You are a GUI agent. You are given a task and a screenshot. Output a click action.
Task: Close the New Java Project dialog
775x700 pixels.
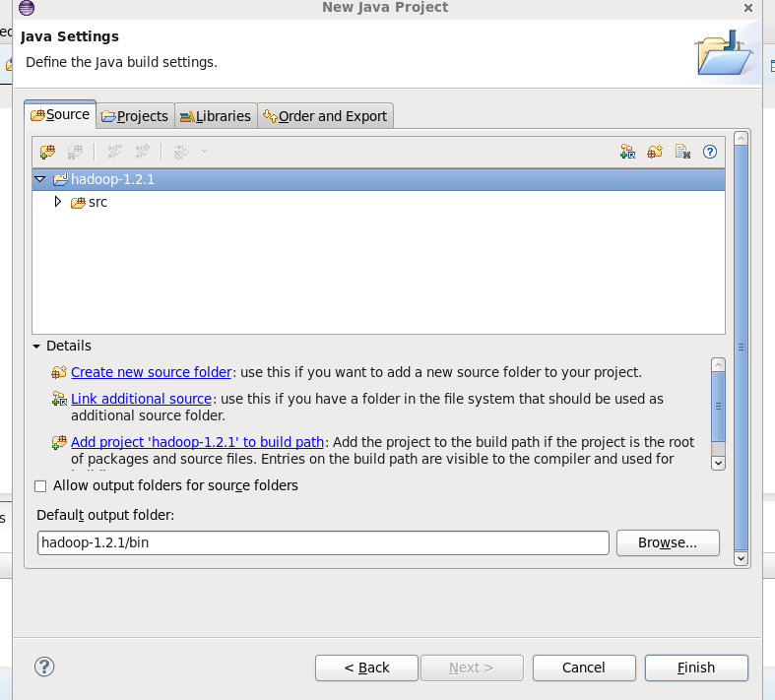coord(748,8)
